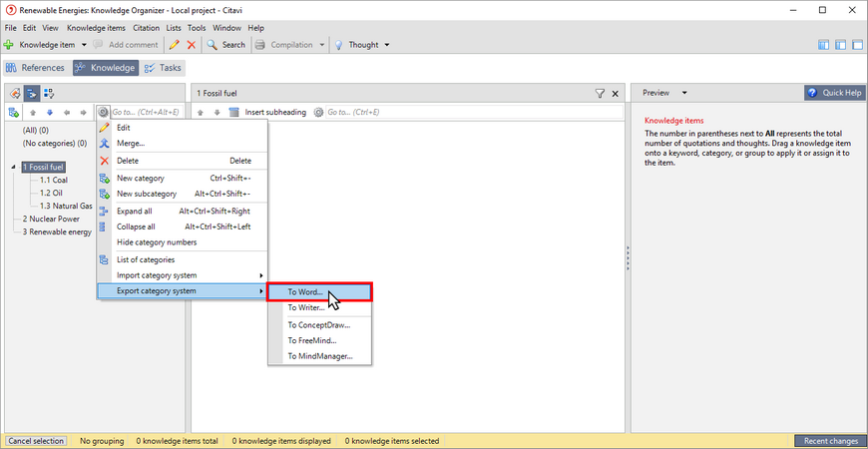Select the (No categories) (0) entry

[x=55, y=143]
